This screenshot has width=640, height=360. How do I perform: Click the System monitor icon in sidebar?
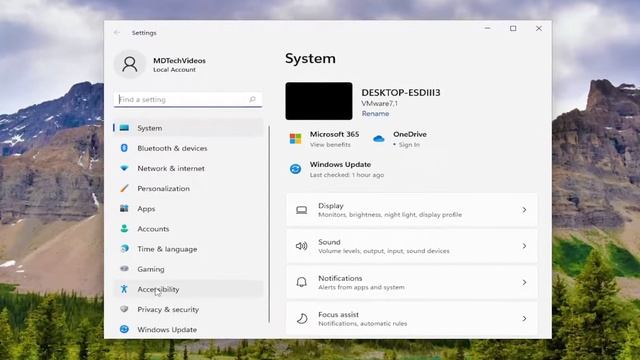(124, 128)
